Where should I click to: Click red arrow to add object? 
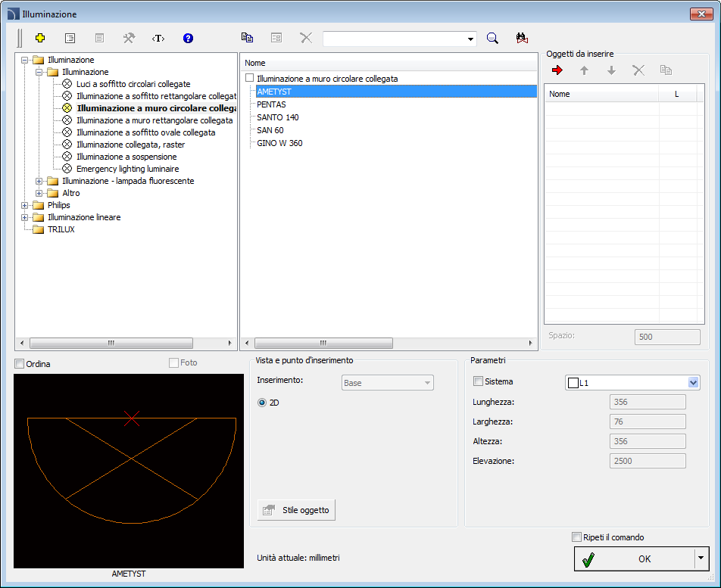[557, 70]
